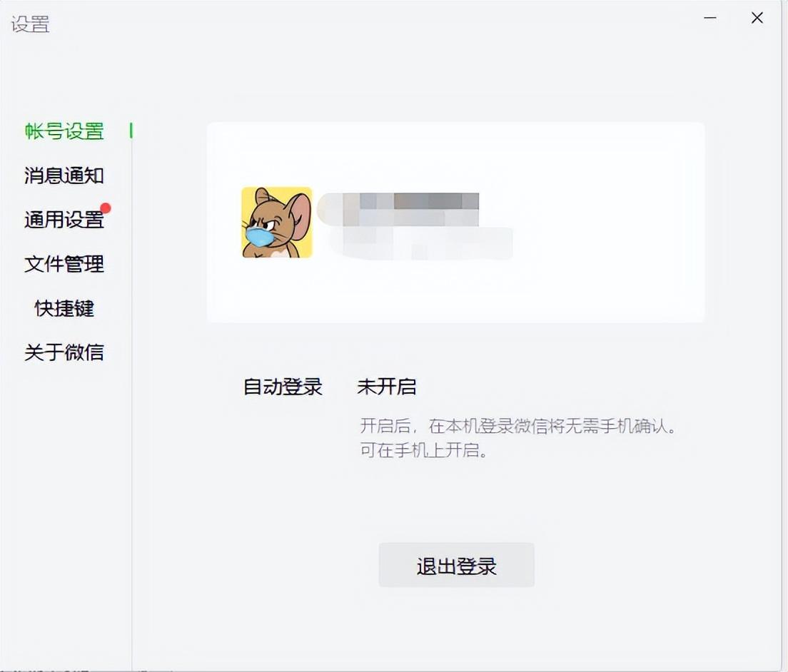Viewport: 788px width, 672px height.
Task: Go to the 文件管理 tab
Action: tap(64, 264)
